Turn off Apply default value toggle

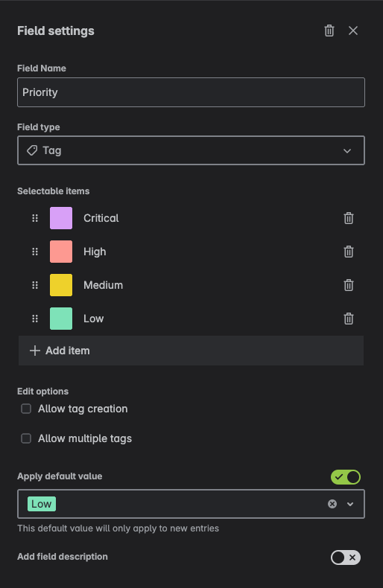tap(346, 477)
